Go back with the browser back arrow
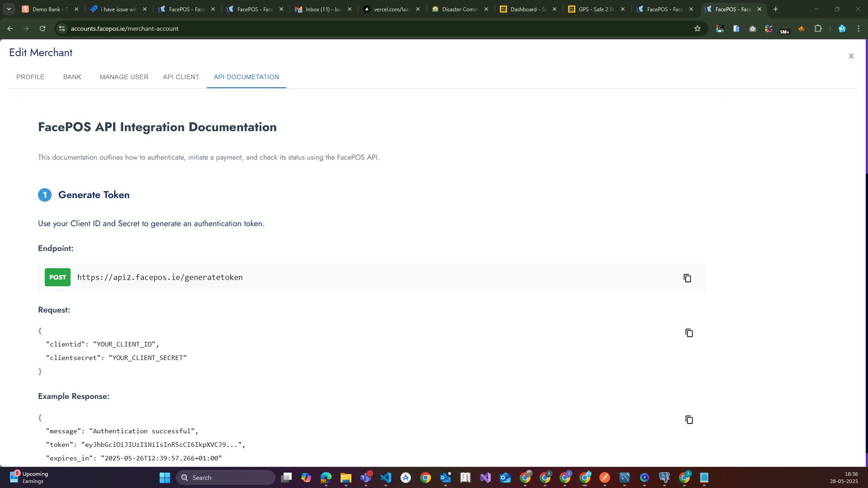This screenshot has width=868, height=488. [x=10, y=28]
